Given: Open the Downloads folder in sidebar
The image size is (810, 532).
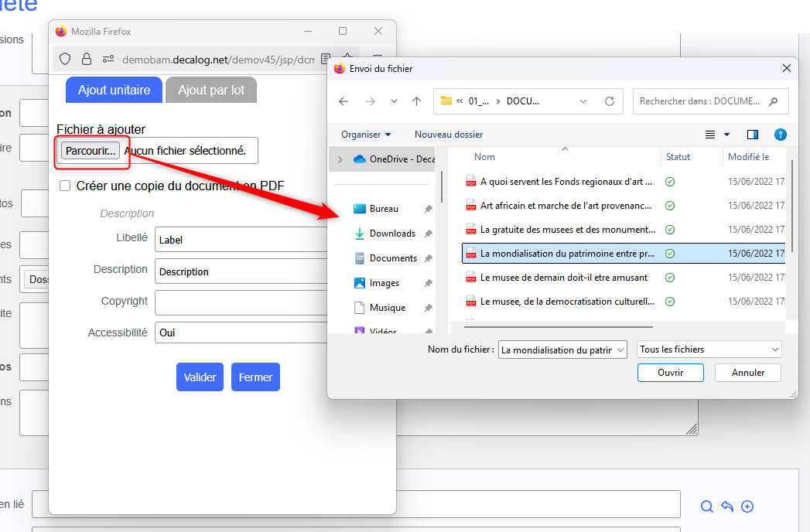Looking at the screenshot, I should (392, 234).
